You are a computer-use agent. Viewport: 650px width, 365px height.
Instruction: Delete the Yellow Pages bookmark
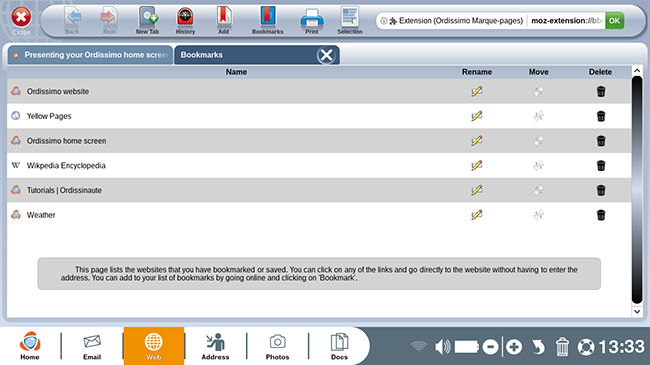click(x=601, y=116)
